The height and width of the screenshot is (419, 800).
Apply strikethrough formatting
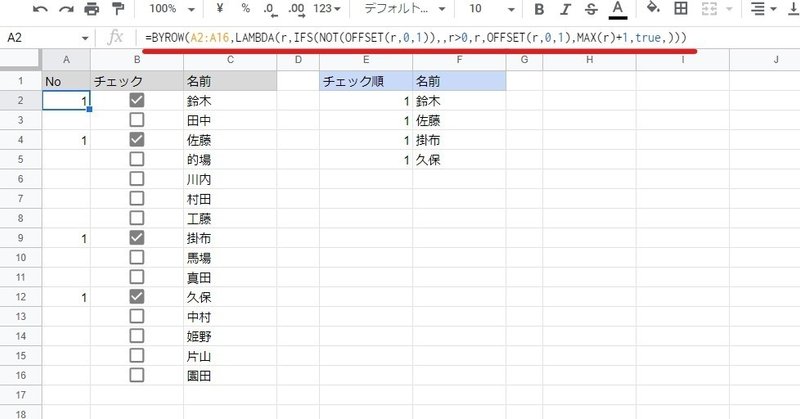pos(591,9)
